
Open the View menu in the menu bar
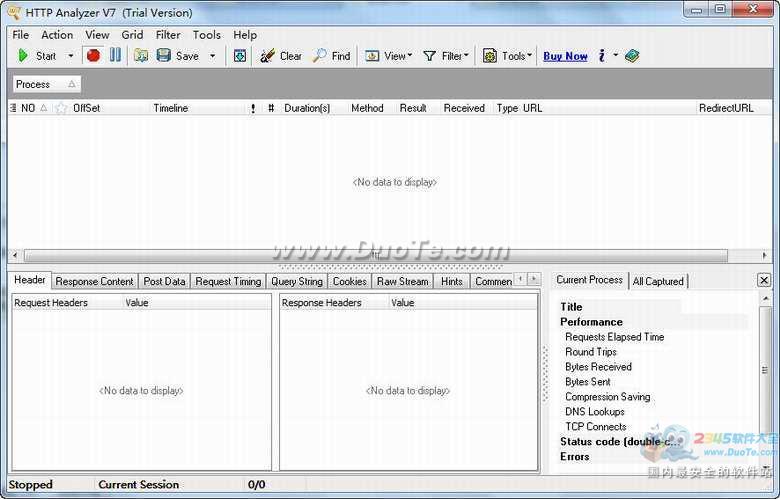tap(97, 35)
